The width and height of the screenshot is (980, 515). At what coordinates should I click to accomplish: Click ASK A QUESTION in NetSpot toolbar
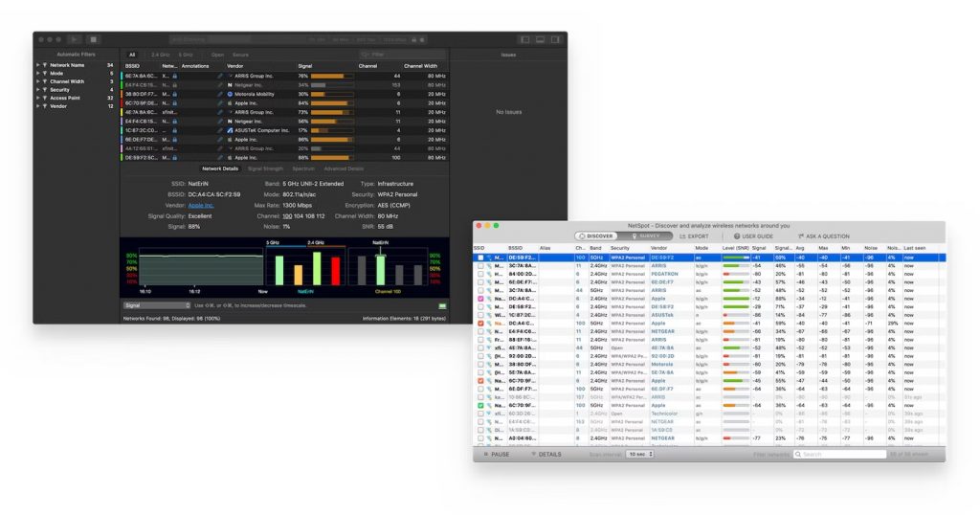(x=824, y=236)
